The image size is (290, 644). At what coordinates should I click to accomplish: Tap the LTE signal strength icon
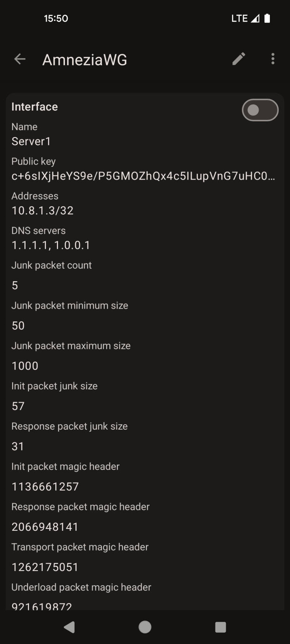point(255,19)
